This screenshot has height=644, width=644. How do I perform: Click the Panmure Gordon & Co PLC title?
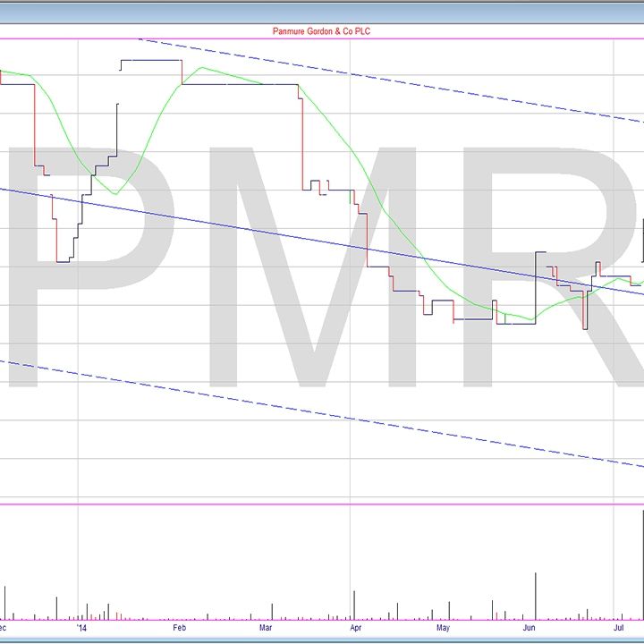(x=321, y=31)
